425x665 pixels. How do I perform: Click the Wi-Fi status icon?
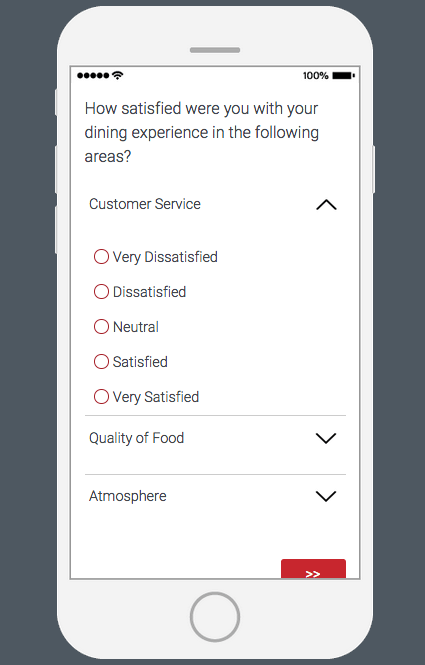pyautogui.click(x=117, y=75)
